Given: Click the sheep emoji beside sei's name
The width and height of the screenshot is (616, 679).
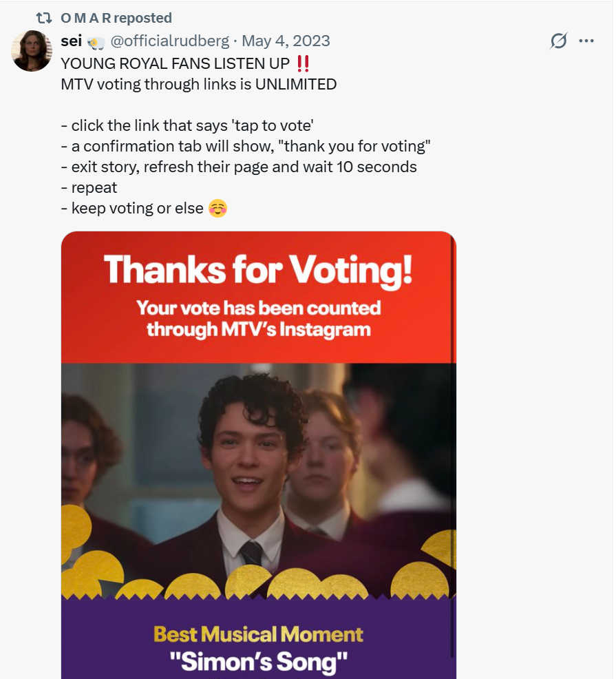Looking at the screenshot, I should (96, 42).
